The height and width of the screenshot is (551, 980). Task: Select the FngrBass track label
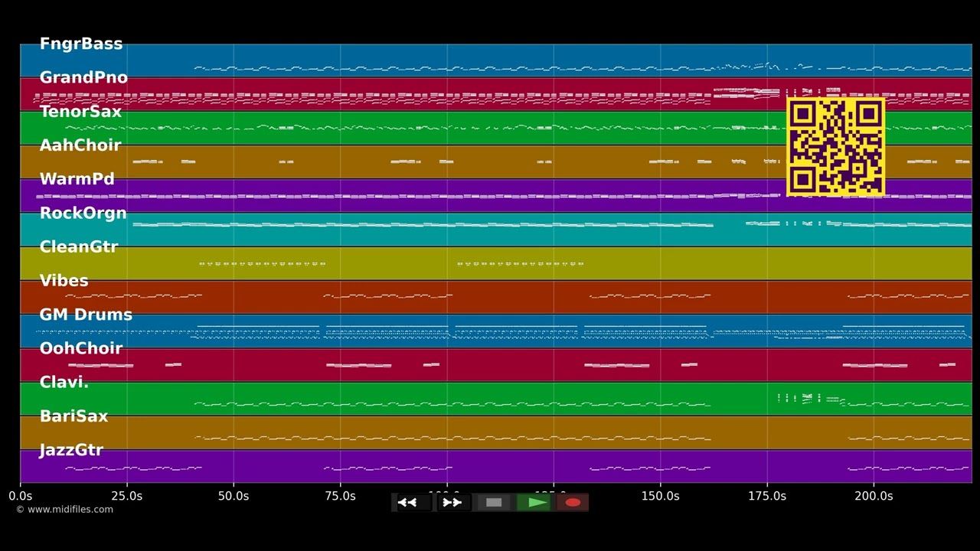pyautogui.click(x=81, y=44)
